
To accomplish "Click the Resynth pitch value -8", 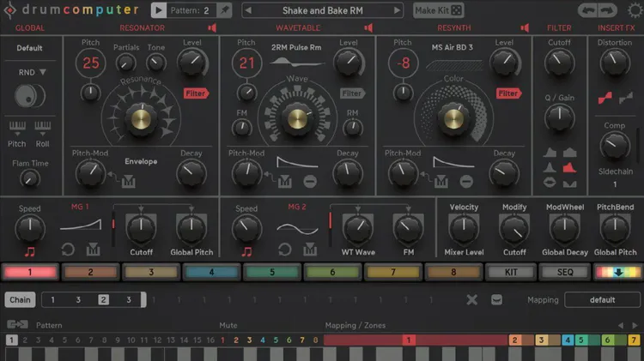I will (403, 63).
